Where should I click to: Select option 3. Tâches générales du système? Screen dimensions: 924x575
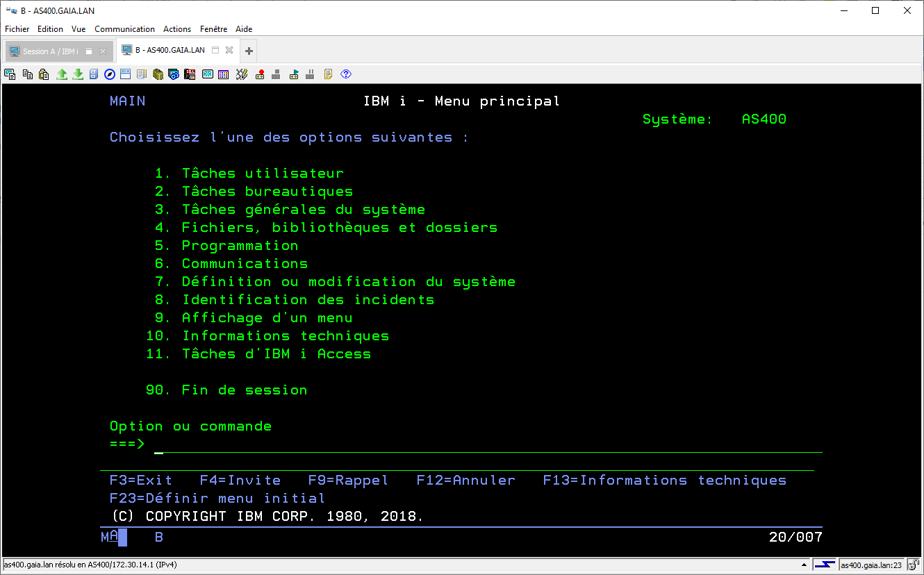click(290, 210)
